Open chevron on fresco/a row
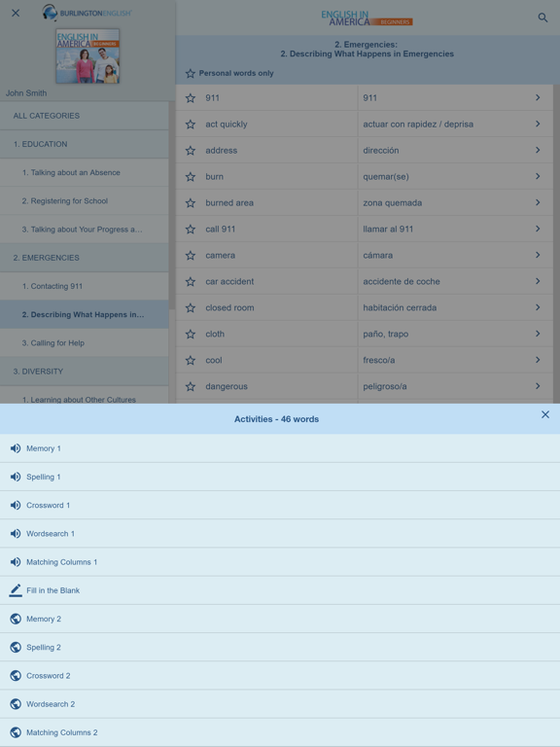This screenshot has width=560, height=747. pos(538,360)
